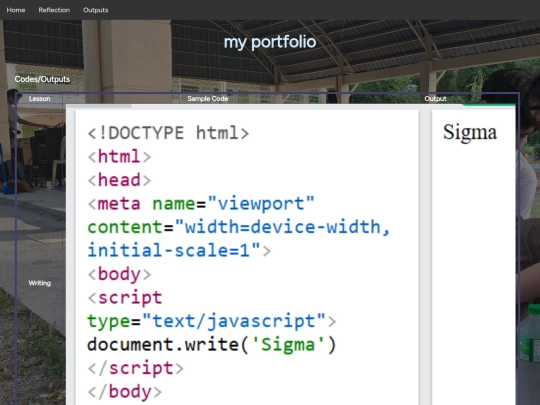Click the closing </body> tag line
The width and height of the screenshot is (540, 405).
click(x=125, y=392)
